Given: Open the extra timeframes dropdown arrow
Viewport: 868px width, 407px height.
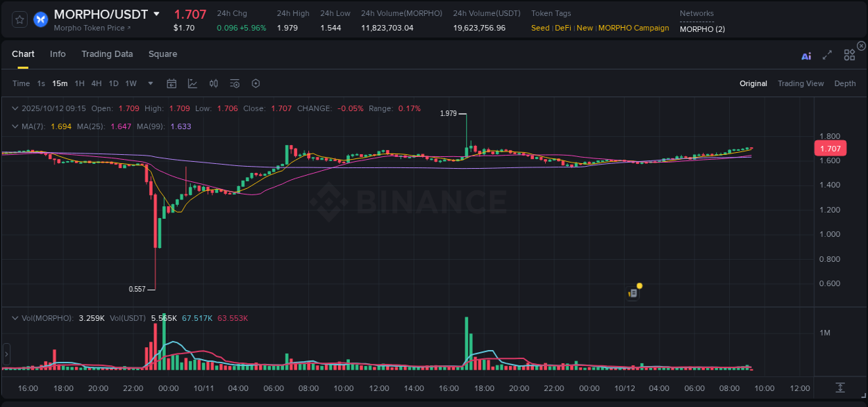Looking at the screenshot, I should pos(149,83).
